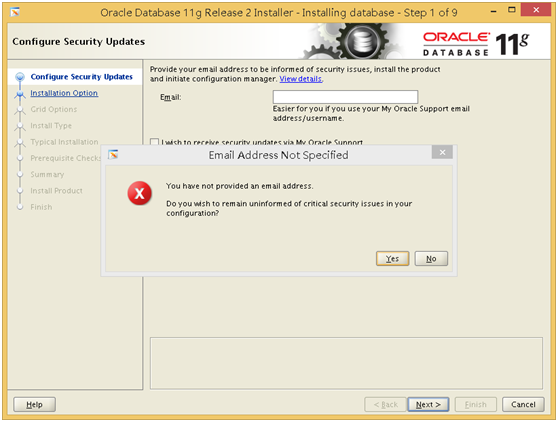Click the installer window title icon

coord(15,12)
